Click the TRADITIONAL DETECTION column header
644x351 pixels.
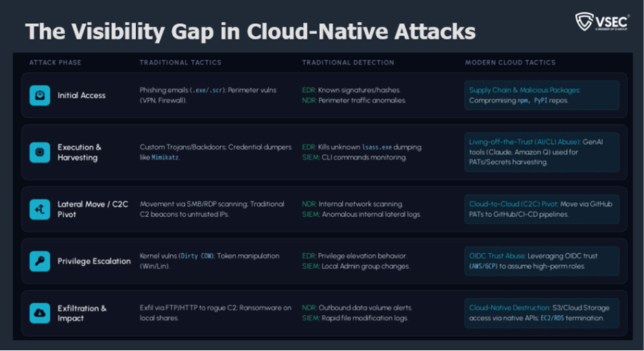pyautogui.click(x=348, y=62)
